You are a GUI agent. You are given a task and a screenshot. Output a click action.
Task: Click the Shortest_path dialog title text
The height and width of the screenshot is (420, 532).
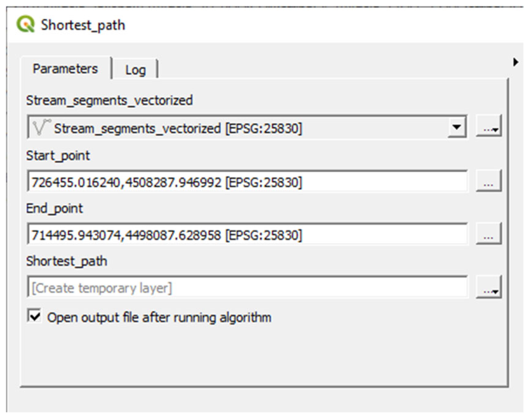pyautogui.click(x=83, y=25)
